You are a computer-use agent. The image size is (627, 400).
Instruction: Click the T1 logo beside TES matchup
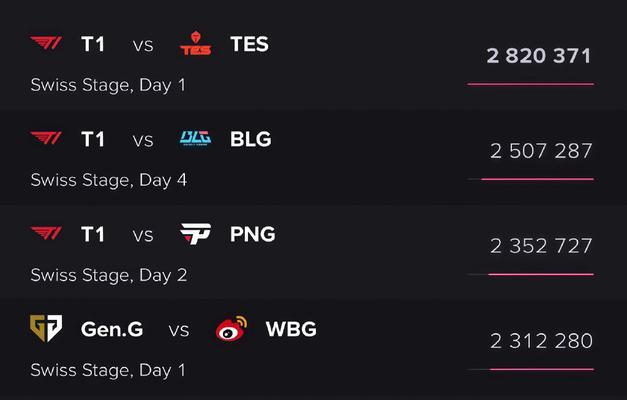46,43
